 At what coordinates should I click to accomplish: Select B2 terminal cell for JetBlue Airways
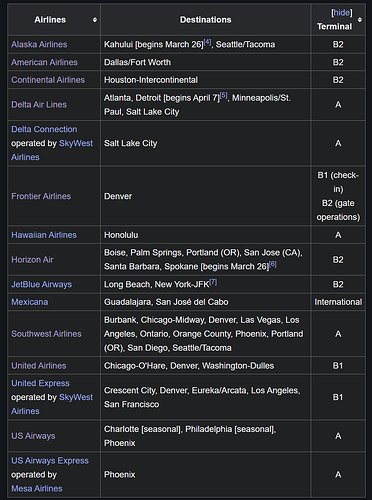point(338,284)
